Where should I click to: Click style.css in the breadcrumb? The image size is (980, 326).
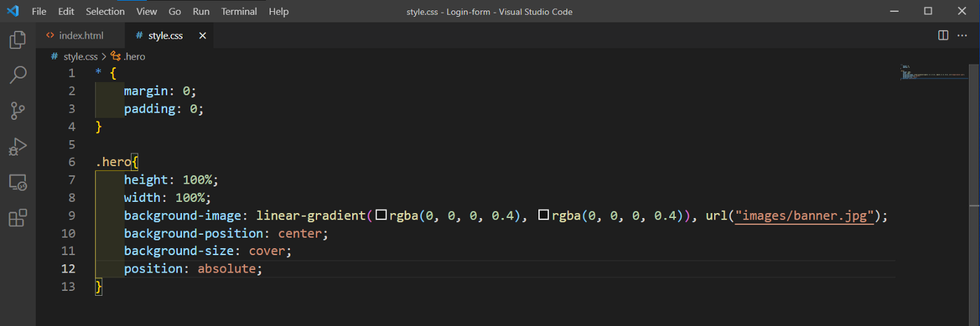pyautogui.click(x=80, y=57)
